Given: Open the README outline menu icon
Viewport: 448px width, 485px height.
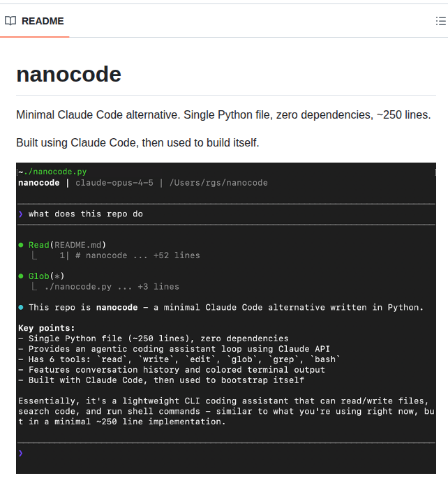Looking at the screenshot, I should point(440,21).
